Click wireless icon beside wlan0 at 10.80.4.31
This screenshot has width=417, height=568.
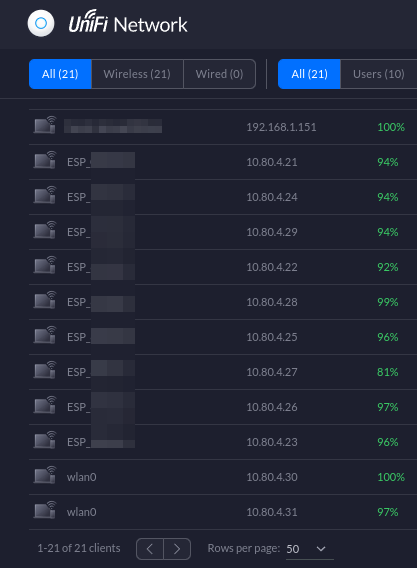tap(45, 510)
